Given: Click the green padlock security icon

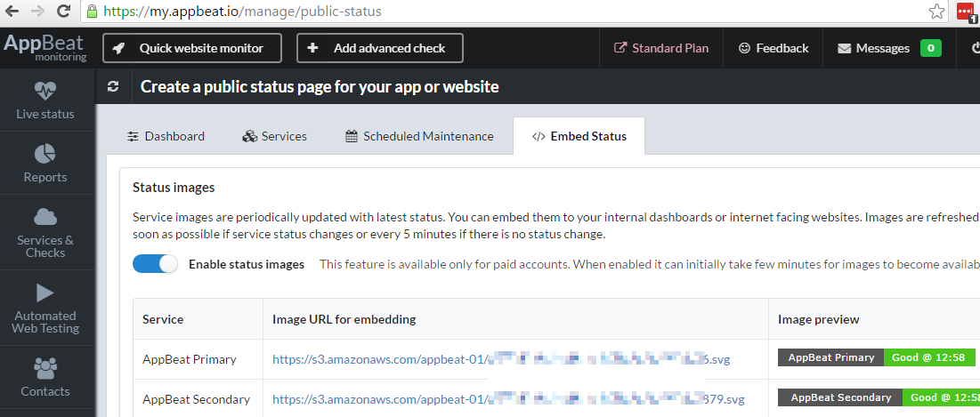Looking at the screenshot, I should [x=93, y=12].
